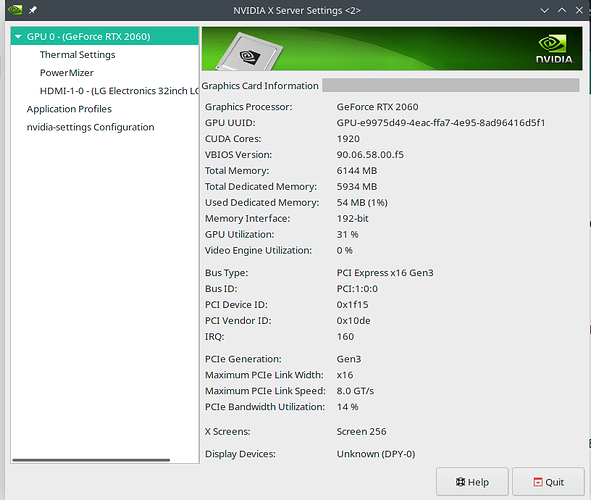Click Bus Type value PCI Express x16 Gen3
Image resolution: width=591 pixels, height=500 pixels.
[385, 273]
